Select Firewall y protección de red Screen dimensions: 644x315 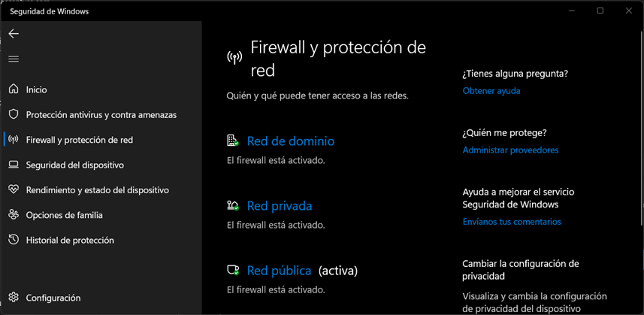(79, 140)
